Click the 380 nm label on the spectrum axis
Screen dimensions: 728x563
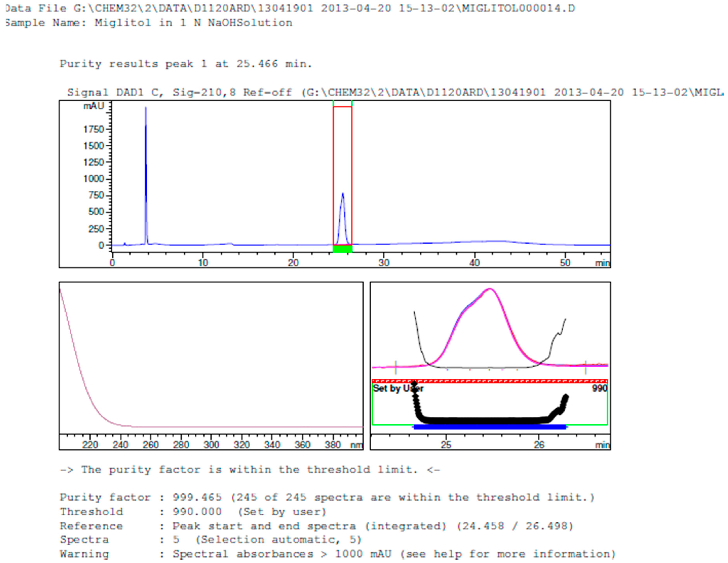pos(333,445)
